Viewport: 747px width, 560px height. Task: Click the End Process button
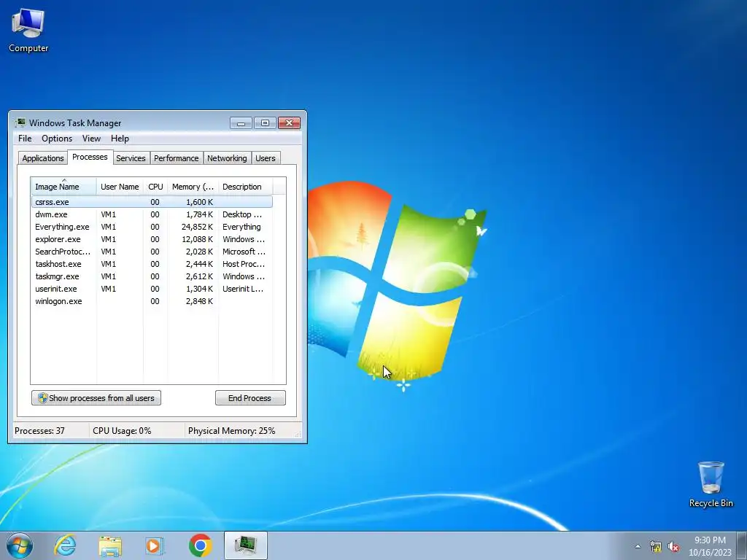click(250, 398)
